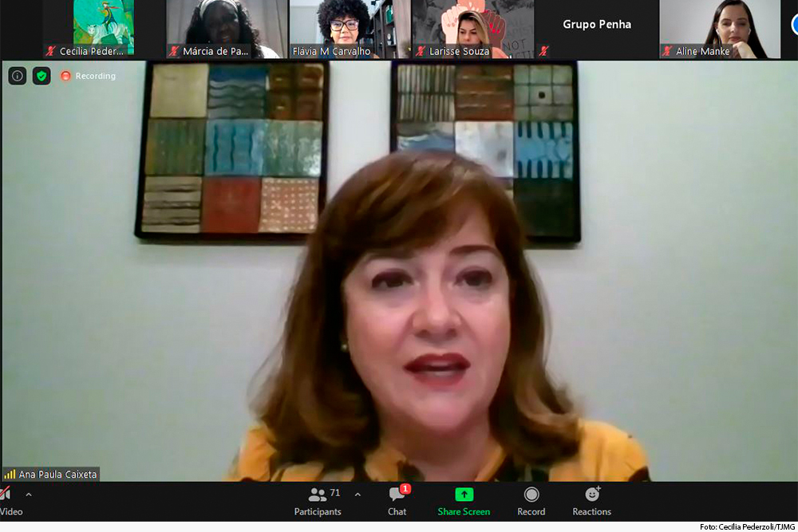Open the Chat icon with notification
The image size is (798, 532).
[397, 495]
